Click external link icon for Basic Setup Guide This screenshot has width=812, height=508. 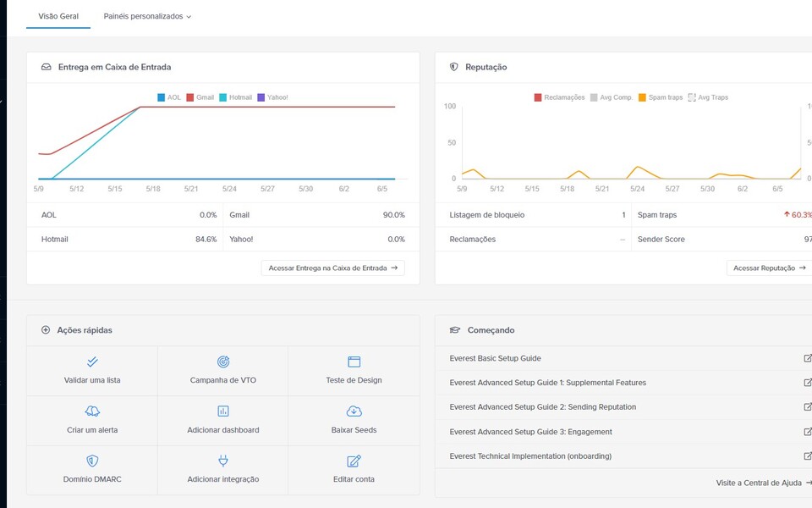coord(807,358)
